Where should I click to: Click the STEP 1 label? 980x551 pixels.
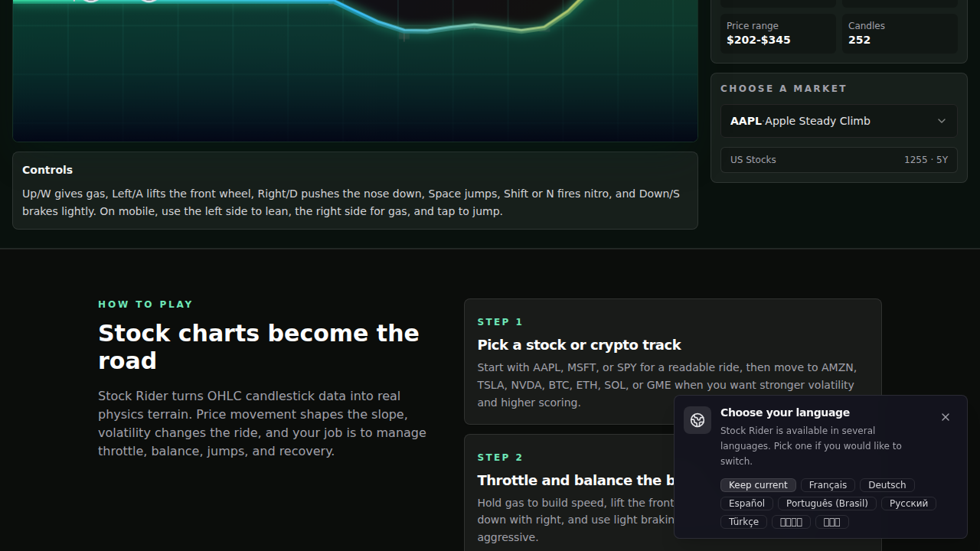click(500, 322)
